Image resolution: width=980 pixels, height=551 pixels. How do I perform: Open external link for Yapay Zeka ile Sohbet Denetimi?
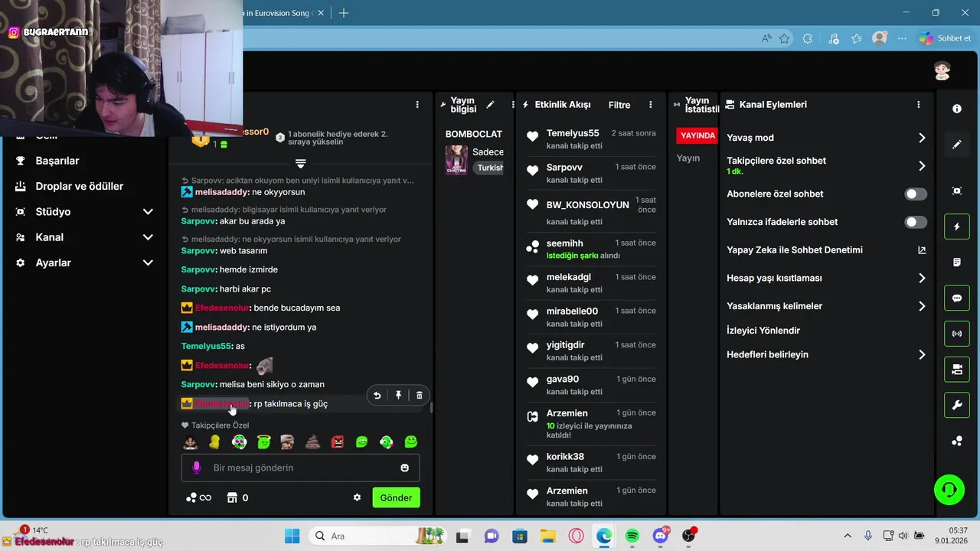coord(922,250)
